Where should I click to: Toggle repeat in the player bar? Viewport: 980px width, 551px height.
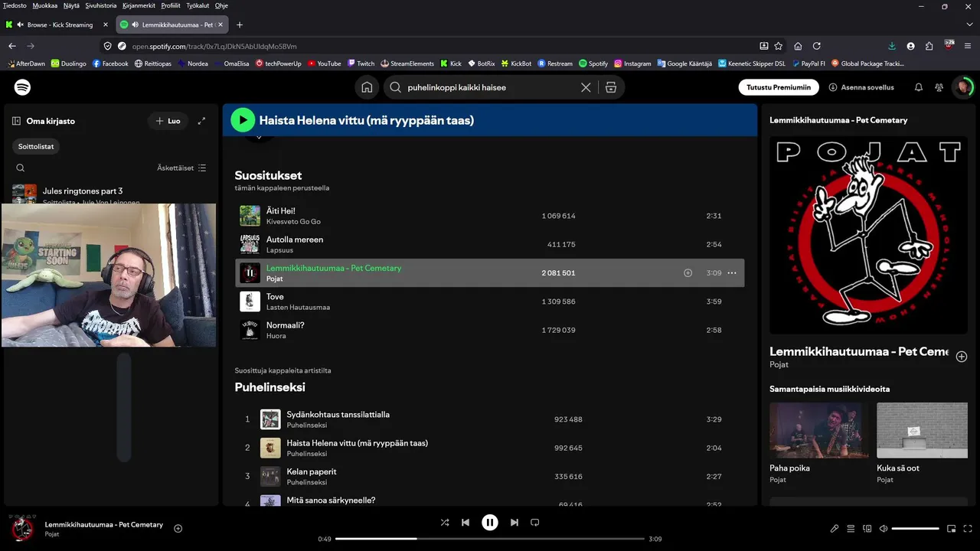535,523
